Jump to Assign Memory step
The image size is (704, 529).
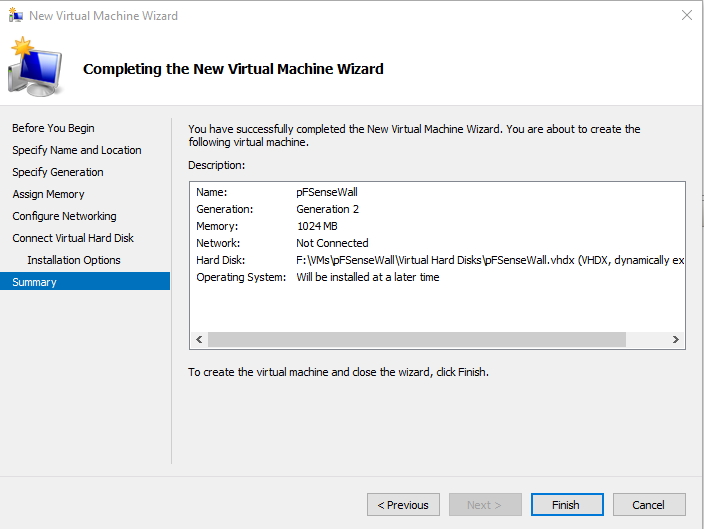pyautogui.click(x=48, y=194)
